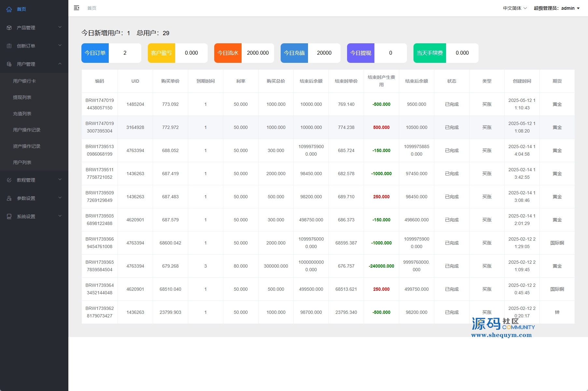588x391 pixels.
Task: Expand the 系统设置 menu chevron
Action: pyautogui.click(x=60, y=216)
